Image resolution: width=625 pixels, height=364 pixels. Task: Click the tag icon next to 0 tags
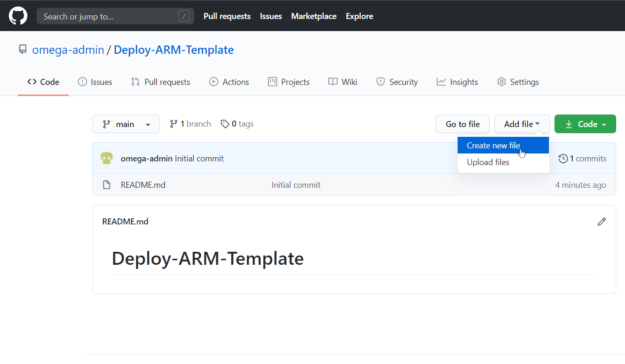click(225, 124)
